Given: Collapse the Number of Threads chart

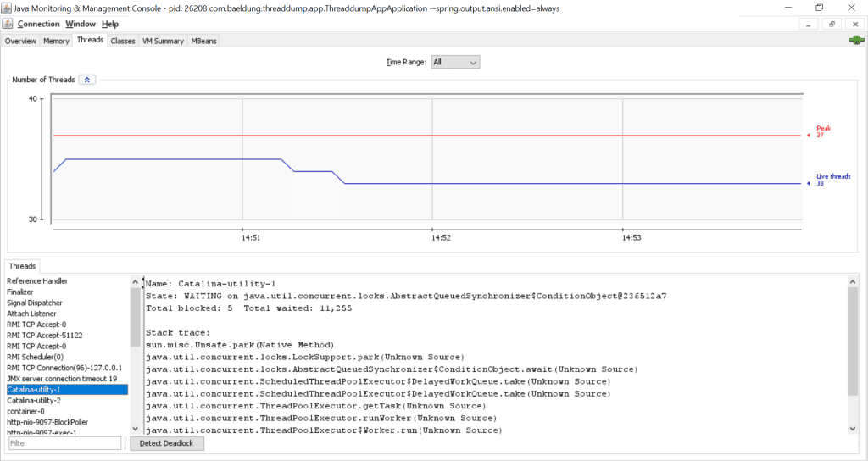Looking at the screenshot, I should coord(87,80).
